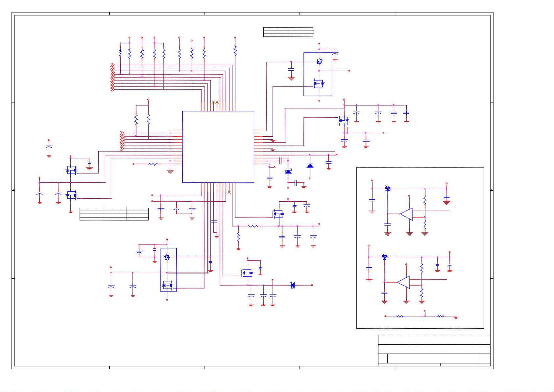Click the right resistor of the divider at the boxed area's bottom
This screenshot has width=554, height=392.
(441, 316)
